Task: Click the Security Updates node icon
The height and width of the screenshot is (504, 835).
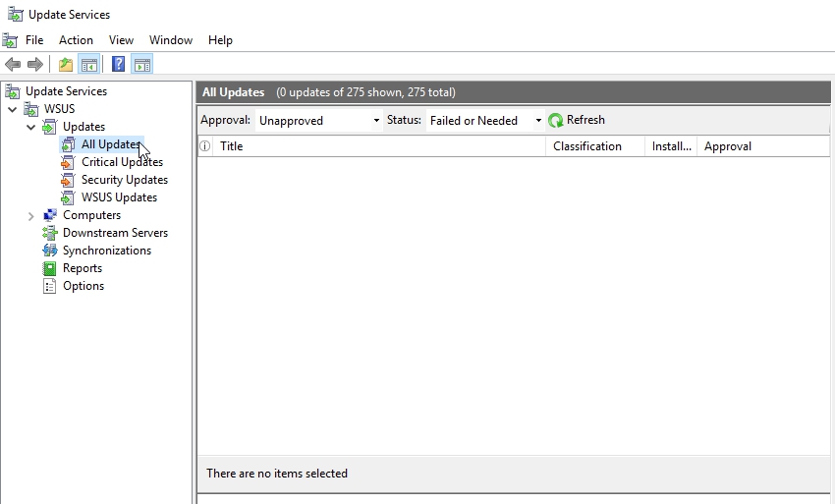Action: click(x=68, y=180)
